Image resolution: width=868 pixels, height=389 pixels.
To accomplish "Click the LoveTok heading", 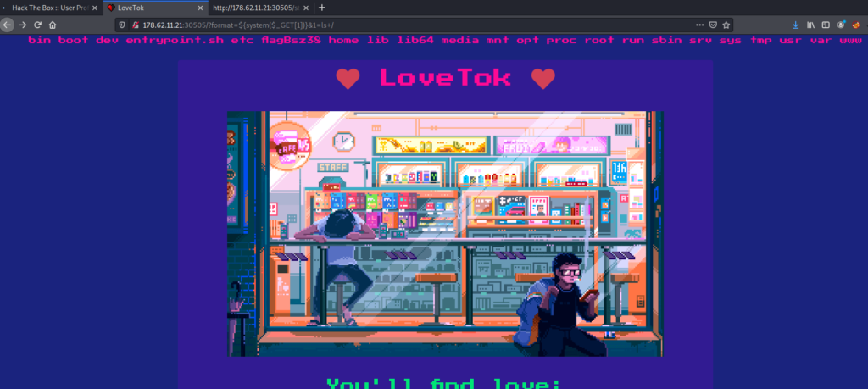I will 445,77.
